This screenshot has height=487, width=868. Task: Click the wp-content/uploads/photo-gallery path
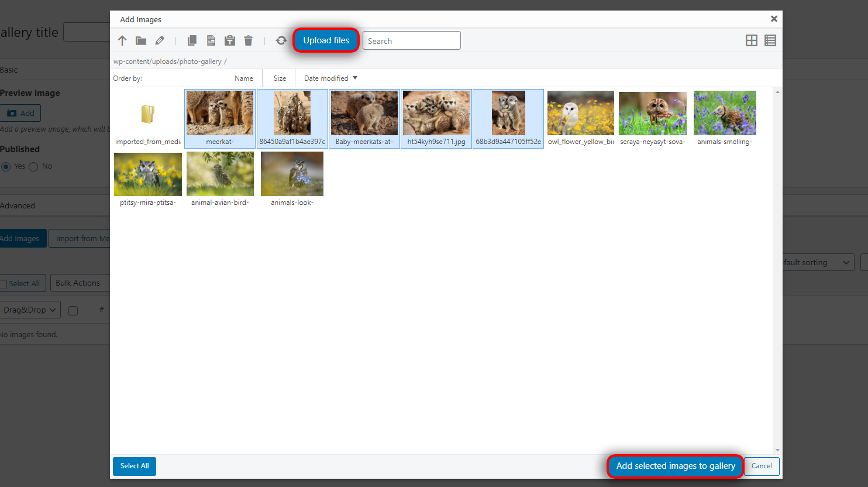(167, 61)
